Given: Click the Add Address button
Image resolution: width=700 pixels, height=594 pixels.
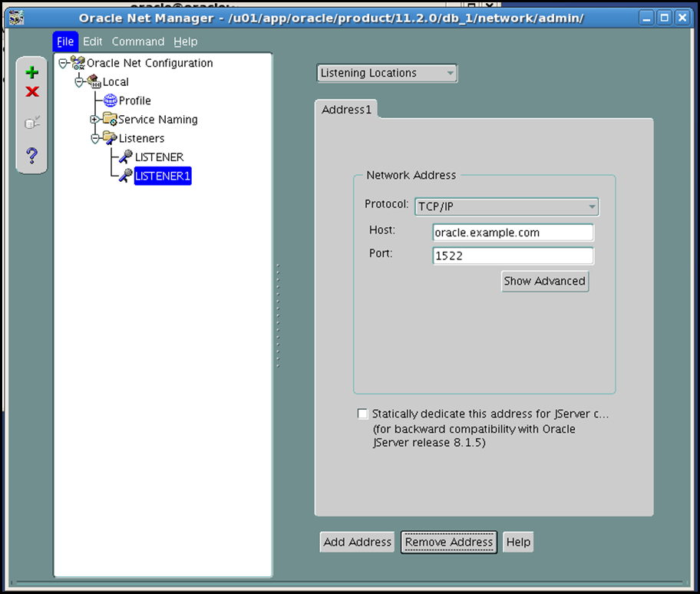Looking at the screenshot, I should pos(357,542).
